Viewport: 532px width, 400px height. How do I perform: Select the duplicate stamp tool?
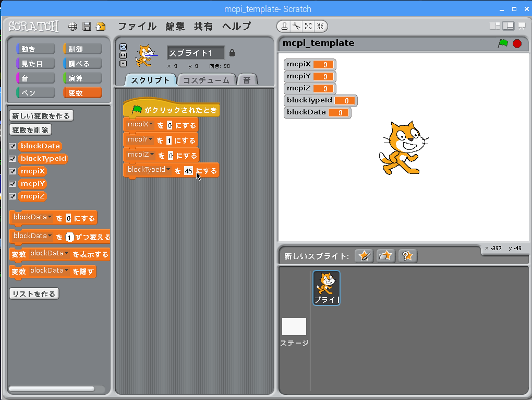(x=285, y=26)
